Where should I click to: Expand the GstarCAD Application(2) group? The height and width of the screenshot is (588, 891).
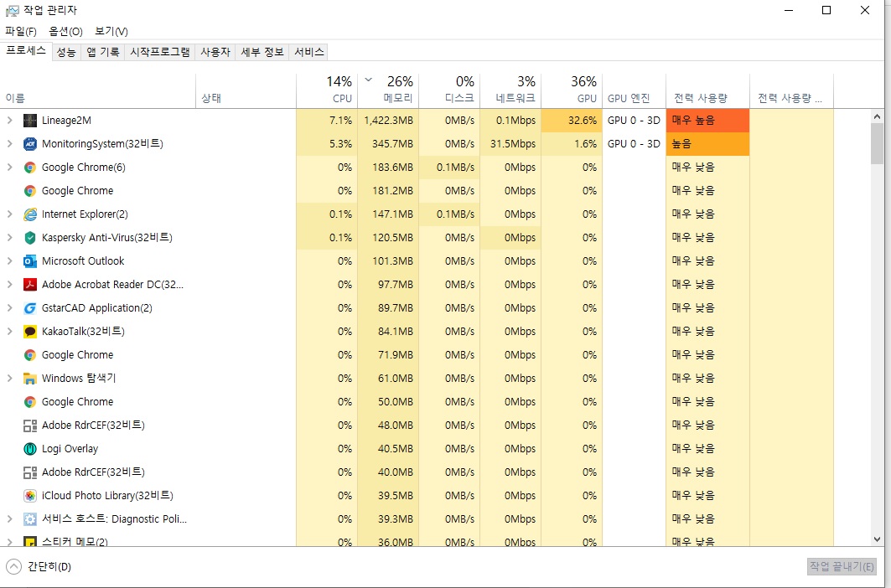tap(10, 308)
